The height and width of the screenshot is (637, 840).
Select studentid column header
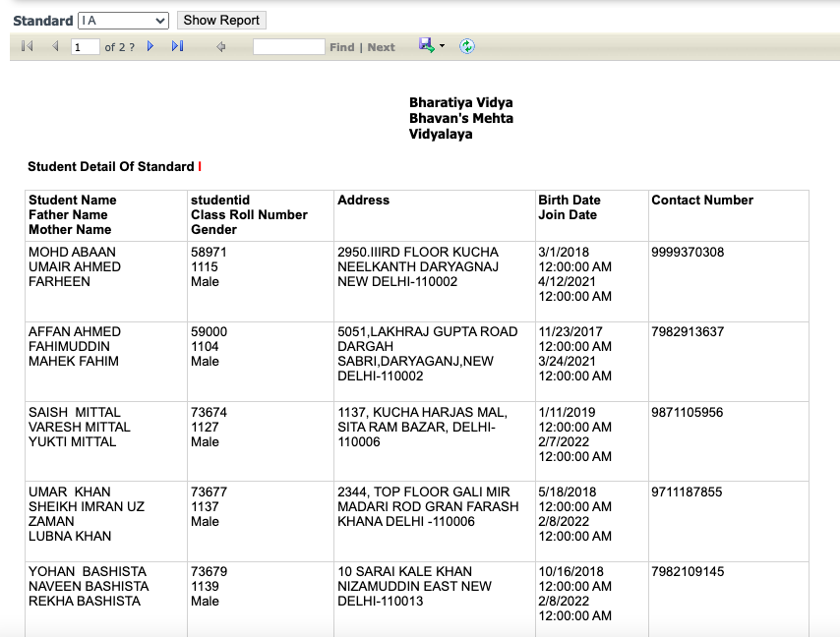click(220, 201)
